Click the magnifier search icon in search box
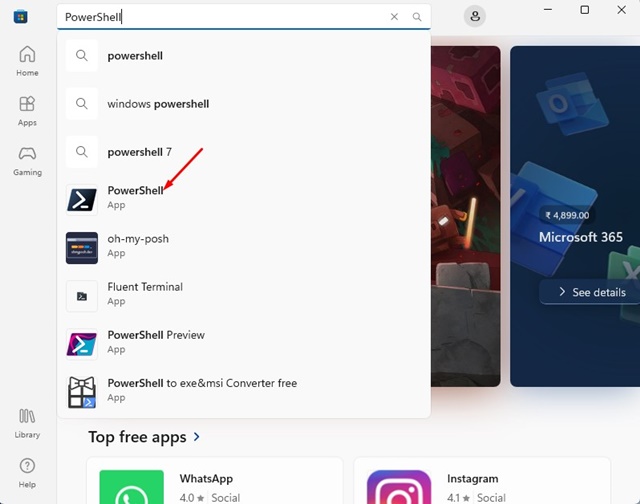The image size is (640, 504). (417, 17)
